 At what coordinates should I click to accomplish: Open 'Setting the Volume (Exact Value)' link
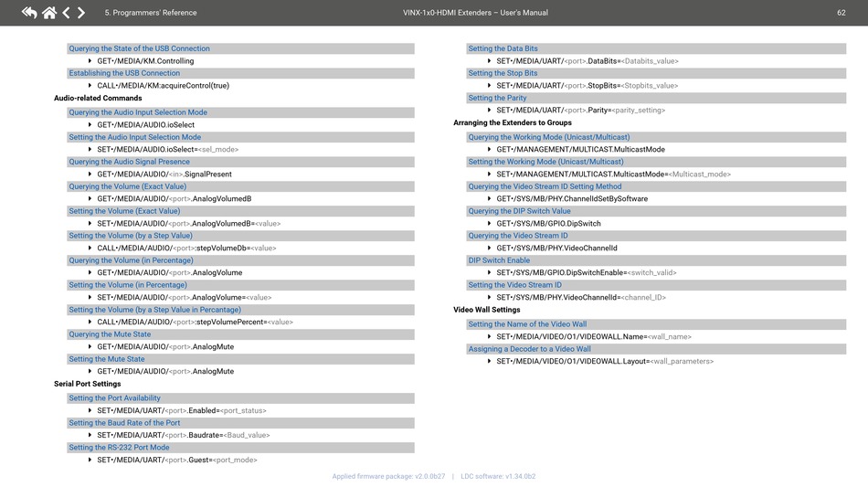point(124,211)
